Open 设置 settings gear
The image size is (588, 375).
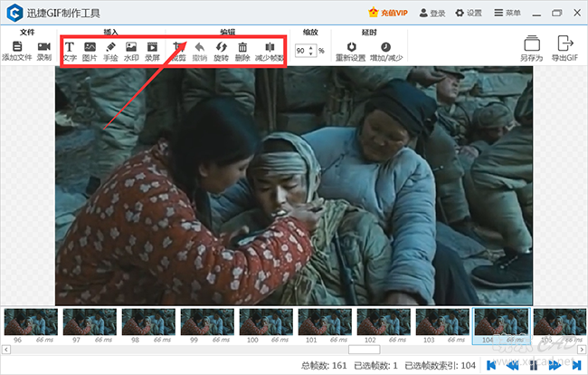pos(469,13)
